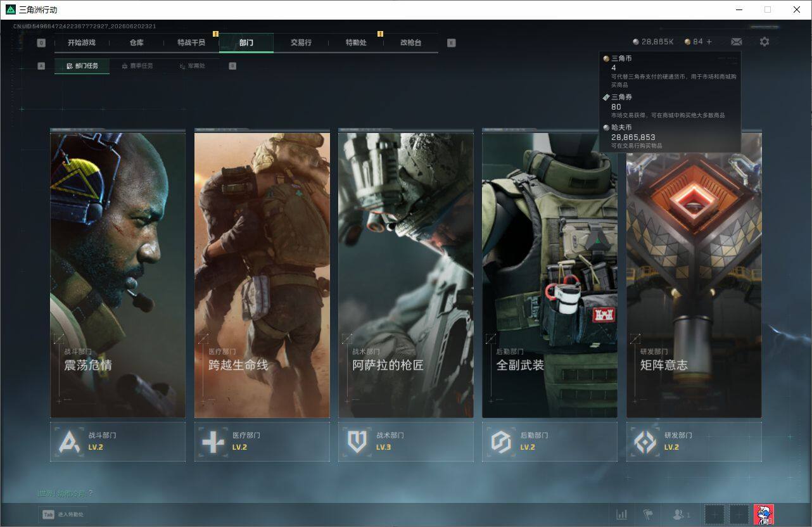The height and width of the screenshot is (527, 812).
Task: Click the Tab 进入特勤处 button
Action: pos(63,514)
